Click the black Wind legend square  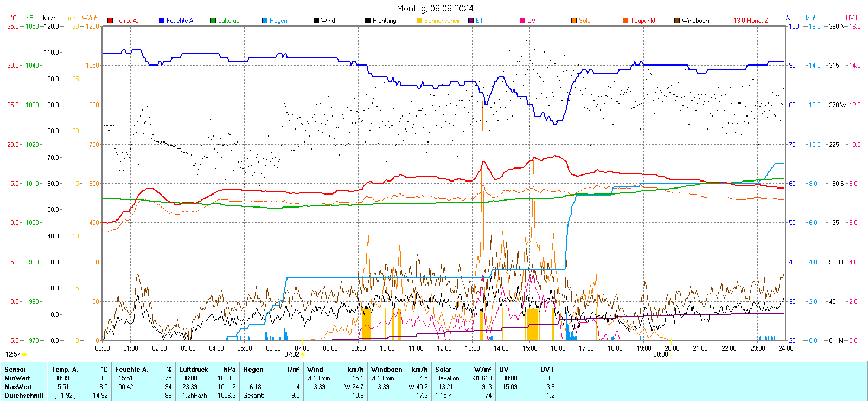(316, 21)
